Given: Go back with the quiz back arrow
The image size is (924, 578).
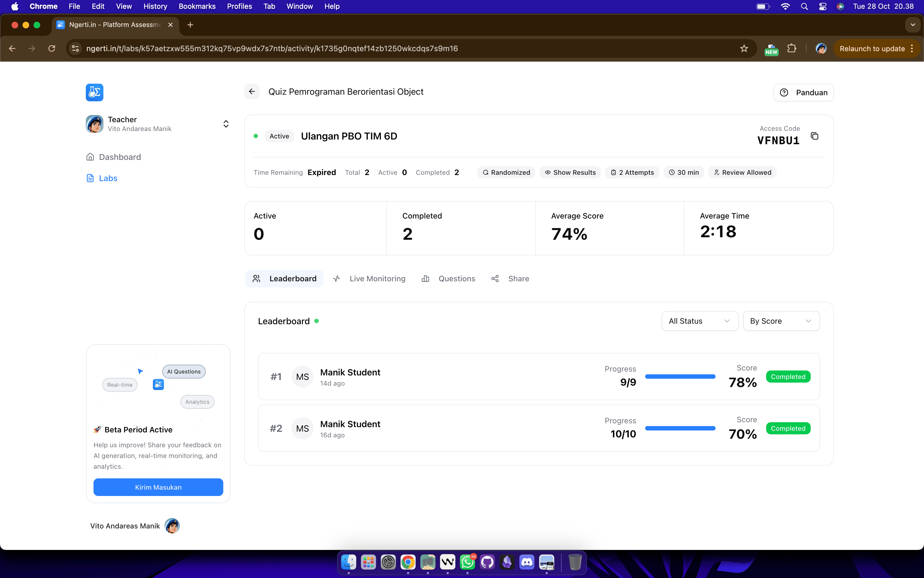Looking at the screenshot, I should [252, 91].
